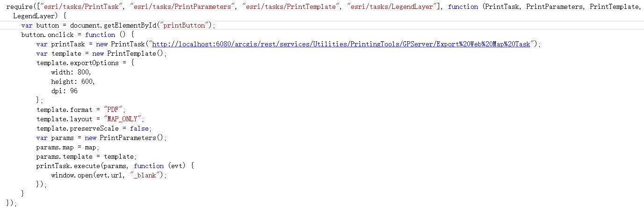Click the template.exportOptions assignment
This screenshot has width=644, height=207.
pyautogui.click(x=85, y=63)
